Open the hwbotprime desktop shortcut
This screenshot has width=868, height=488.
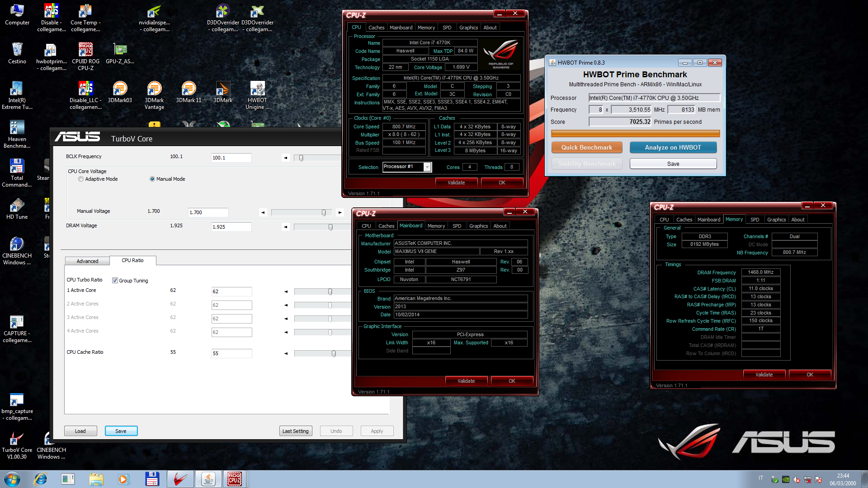51,56
